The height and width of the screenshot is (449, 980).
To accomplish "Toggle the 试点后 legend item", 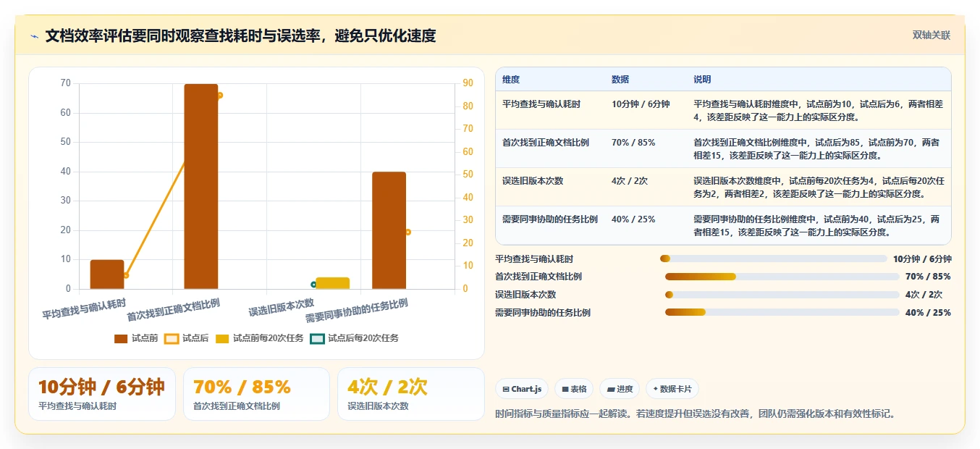I will pyautogui.click(x=187, y=338).
